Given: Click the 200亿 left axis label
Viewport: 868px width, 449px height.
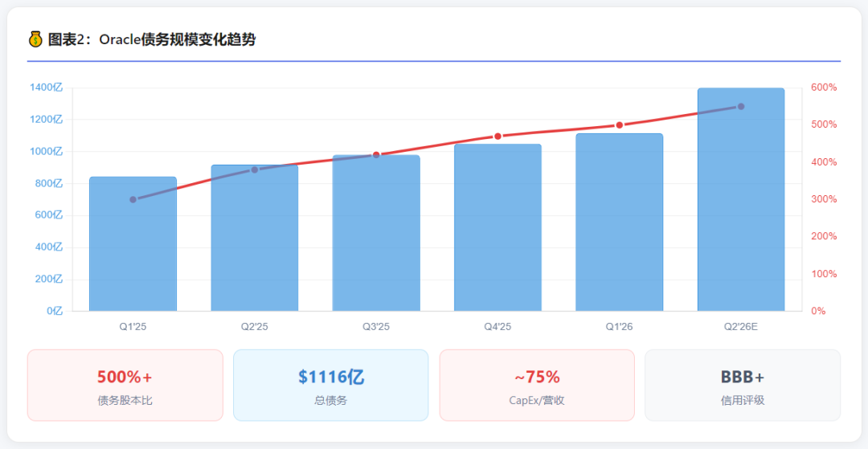Looking at the screenshot, I should [49, 280].
